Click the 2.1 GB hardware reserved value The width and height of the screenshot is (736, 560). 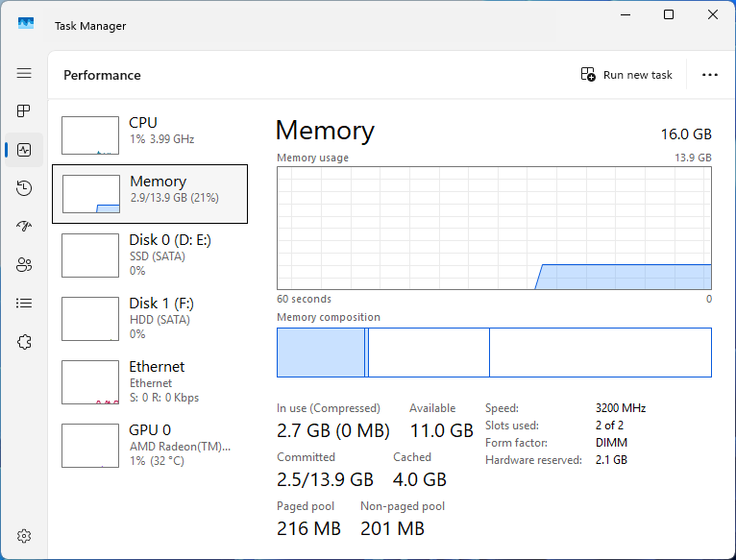click(611, 460)
